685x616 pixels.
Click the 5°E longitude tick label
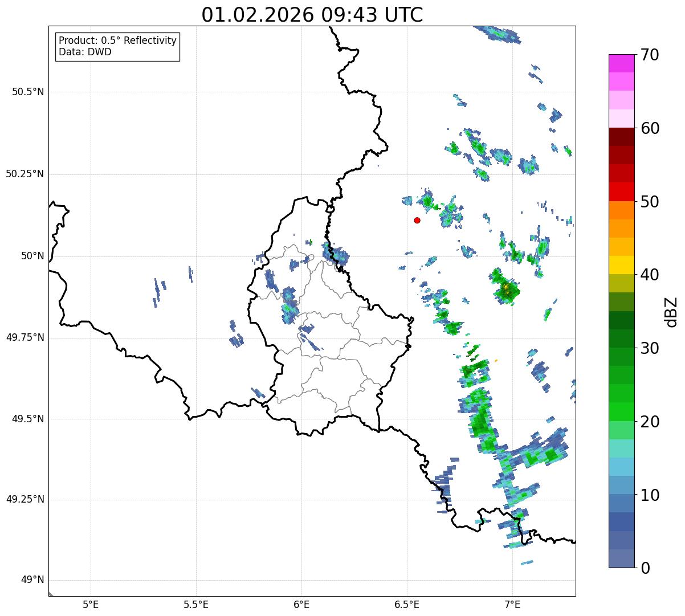coord(91,604)
